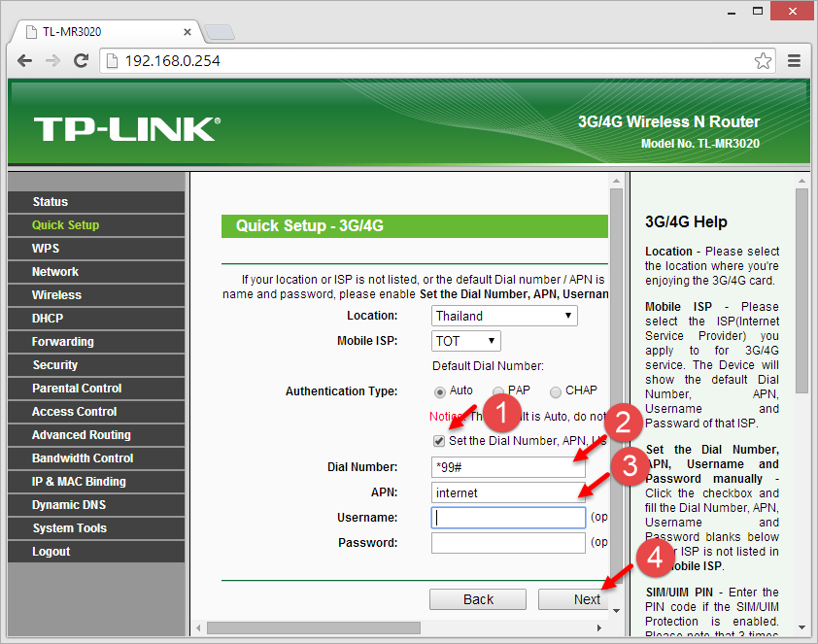Click the browser forward arrow
Screen dimensions: 818x644
(x=52, y=61)
